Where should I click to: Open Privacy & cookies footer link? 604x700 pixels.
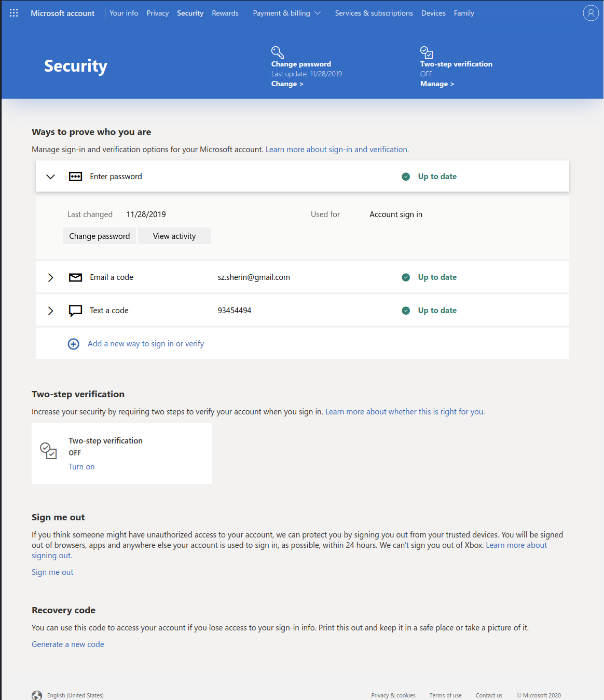pos(393,695)
